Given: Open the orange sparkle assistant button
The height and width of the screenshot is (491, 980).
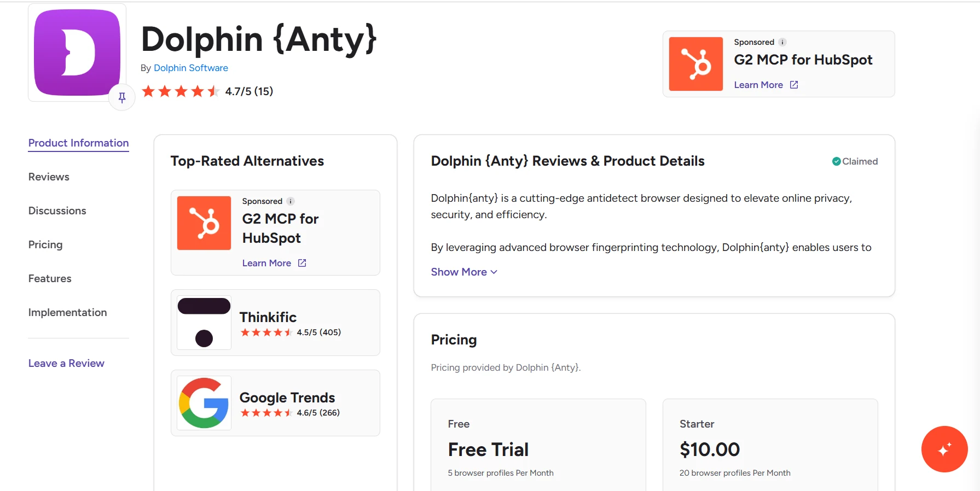Looking at the screenshot, I should (944, 449).
